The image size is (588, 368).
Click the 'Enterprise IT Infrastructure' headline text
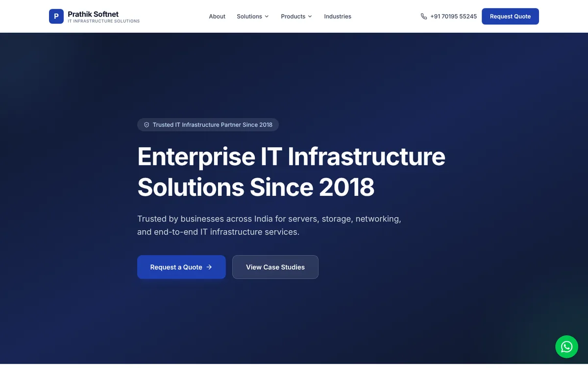point(292,157)
